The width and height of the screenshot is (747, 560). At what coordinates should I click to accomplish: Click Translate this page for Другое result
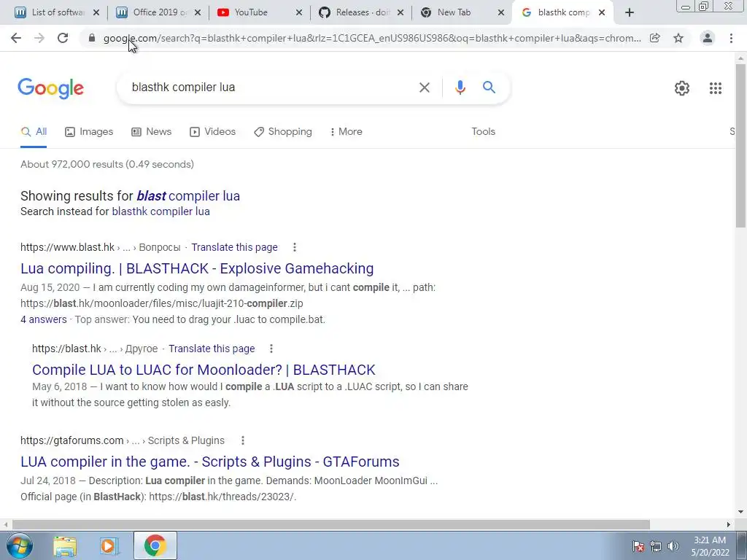212,349
